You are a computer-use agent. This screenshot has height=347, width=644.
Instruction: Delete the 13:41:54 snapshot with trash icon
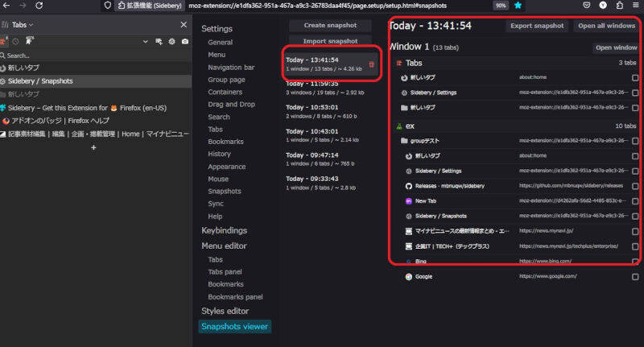(x=371, y=64)
